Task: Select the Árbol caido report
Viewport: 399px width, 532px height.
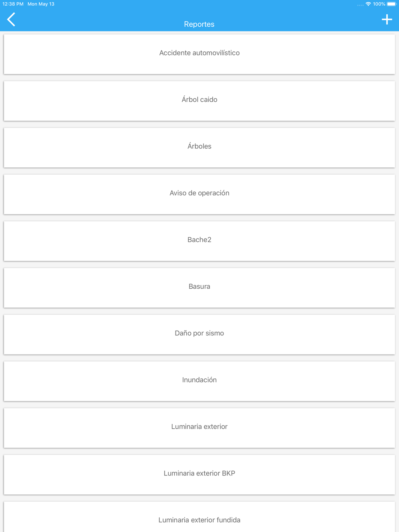Action: pyautogui.click(x=199, y=101)
